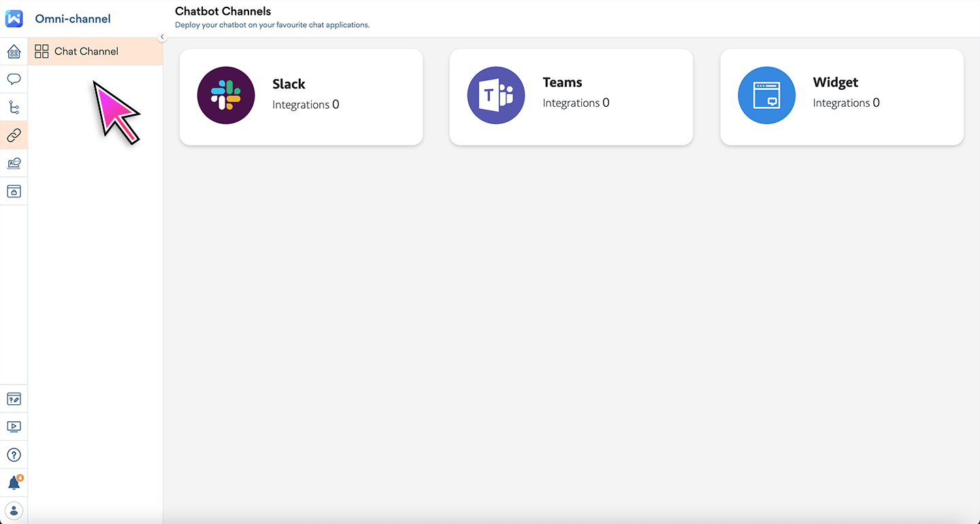980x524 pixels.
Task: Open the live agent chat icon
Action: coord(14,163)
